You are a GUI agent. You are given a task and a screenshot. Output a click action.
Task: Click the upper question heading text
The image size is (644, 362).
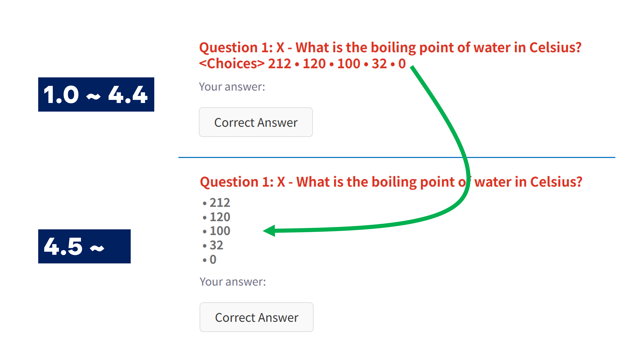pos(390,48)
